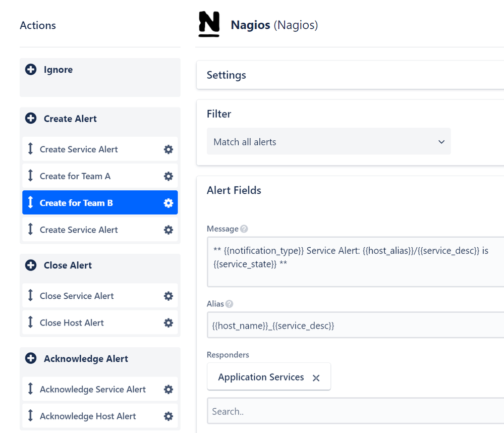Viewport: 504px width, 433px height.
Task: Open the help tooltip next to Alias
Action: (230, 304)
